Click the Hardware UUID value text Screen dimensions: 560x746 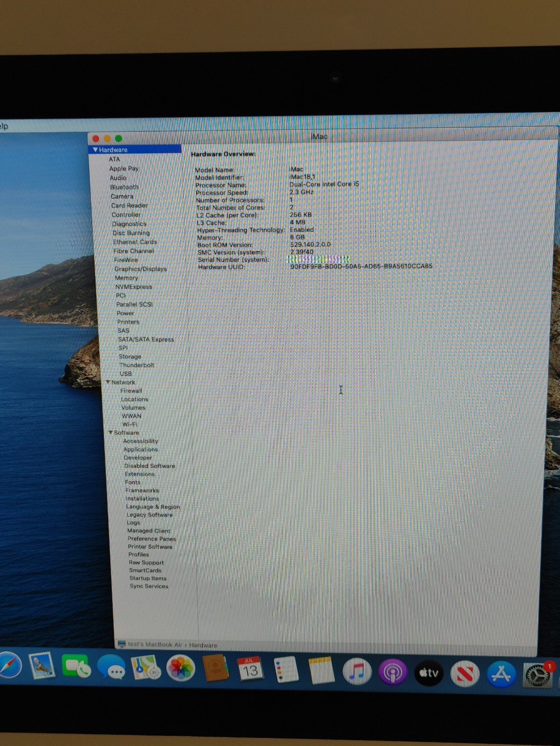point(361,266)
